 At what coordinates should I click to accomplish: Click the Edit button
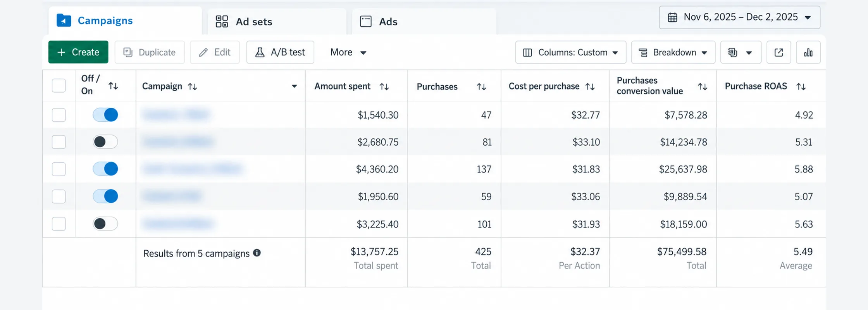215,52
